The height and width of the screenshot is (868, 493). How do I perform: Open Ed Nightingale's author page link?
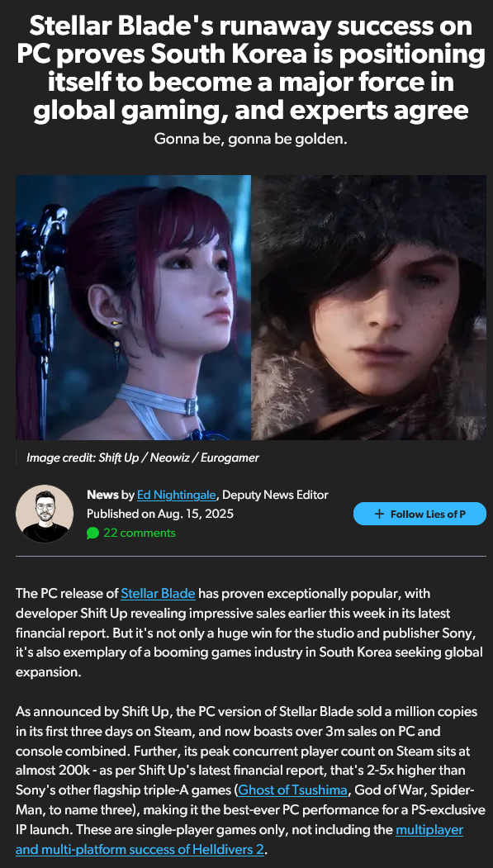point(177,495)
